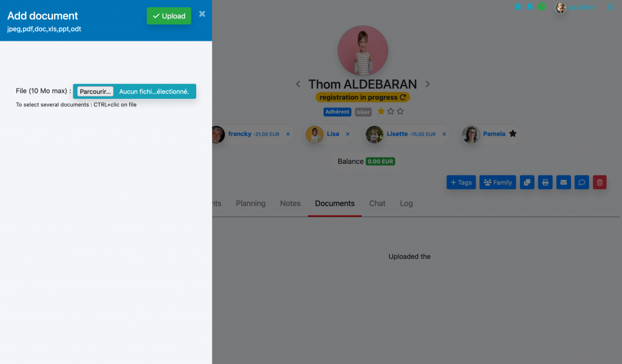Click the black star next to Pamela
Viewport: 622px width, 364px height.
(x=513, y=134)
